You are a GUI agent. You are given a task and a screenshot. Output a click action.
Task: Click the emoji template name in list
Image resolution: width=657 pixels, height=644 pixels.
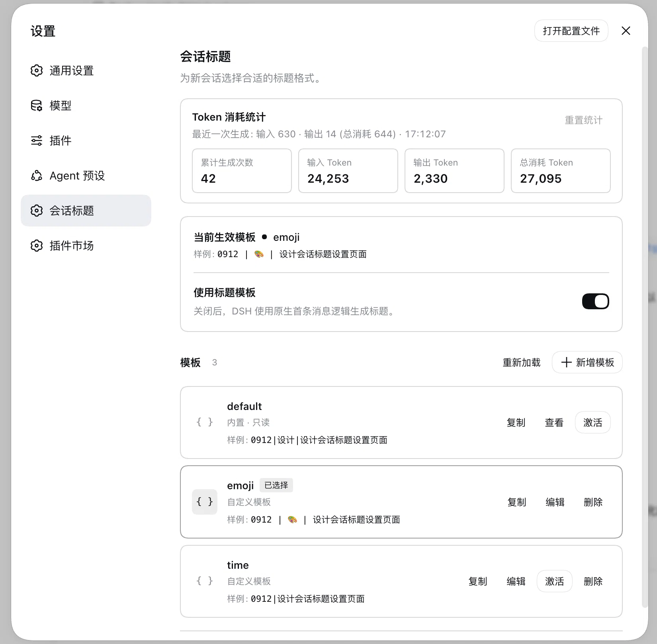(x=241, y=486)
